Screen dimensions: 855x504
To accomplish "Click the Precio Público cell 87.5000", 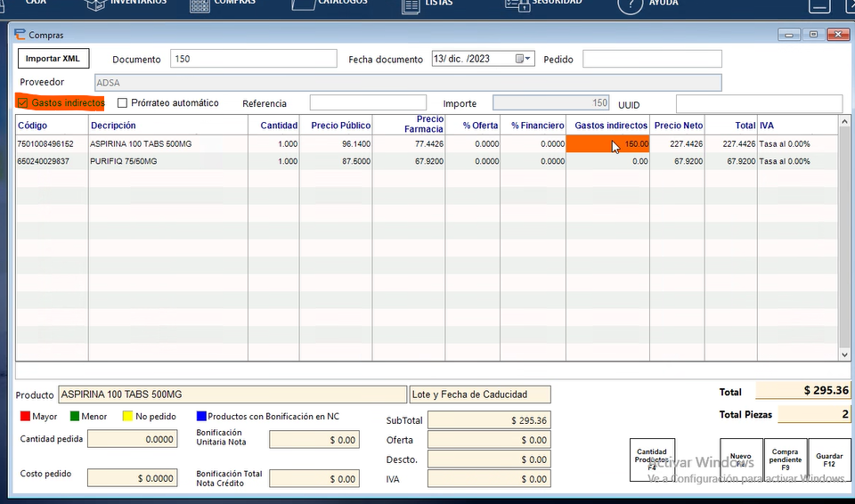I will 336,161.
